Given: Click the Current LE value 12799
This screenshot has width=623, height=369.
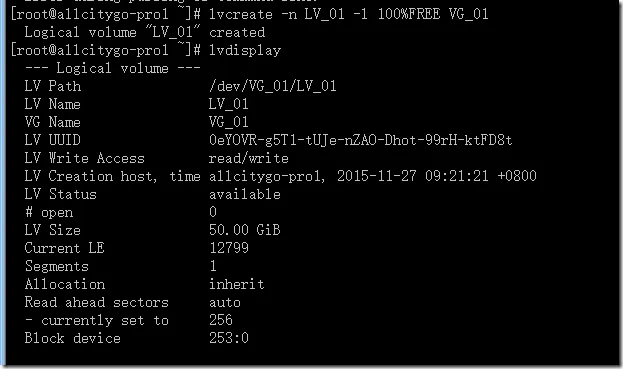Looking at the screenshot, I should [x=229, y=248].
